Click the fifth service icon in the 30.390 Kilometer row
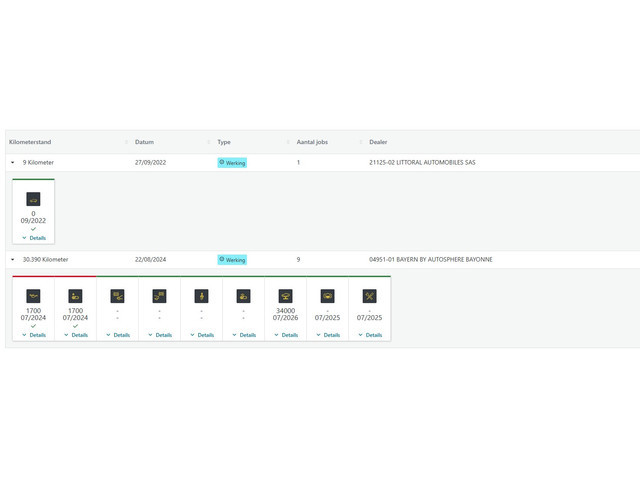The image size is (640, 480). click(201, 296)
